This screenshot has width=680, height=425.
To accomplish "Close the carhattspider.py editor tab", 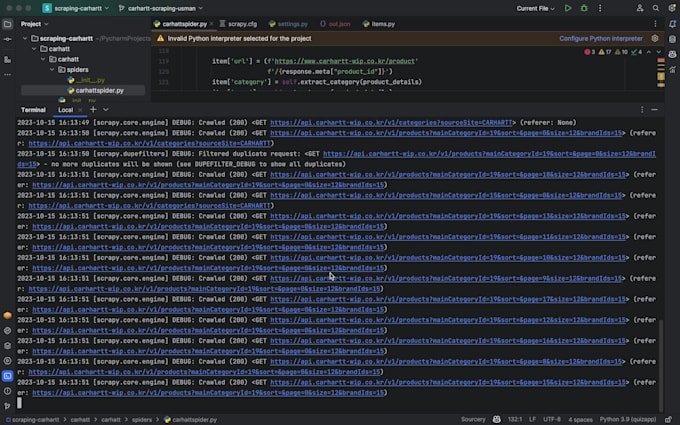I will point(212,24).
